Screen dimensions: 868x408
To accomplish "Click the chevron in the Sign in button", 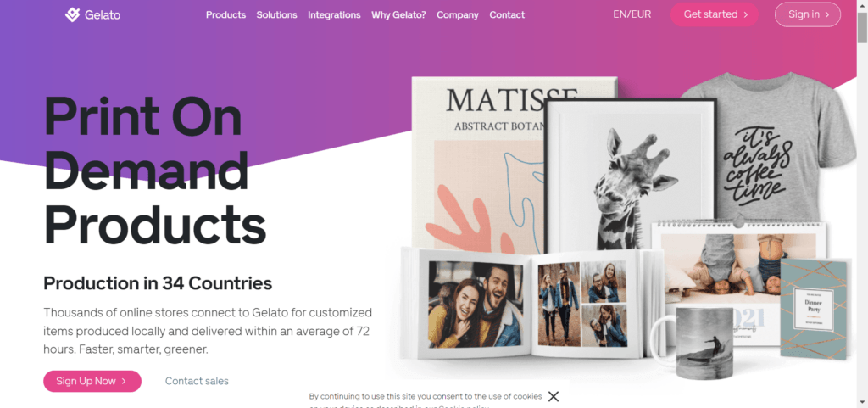I will coord(827,15).
